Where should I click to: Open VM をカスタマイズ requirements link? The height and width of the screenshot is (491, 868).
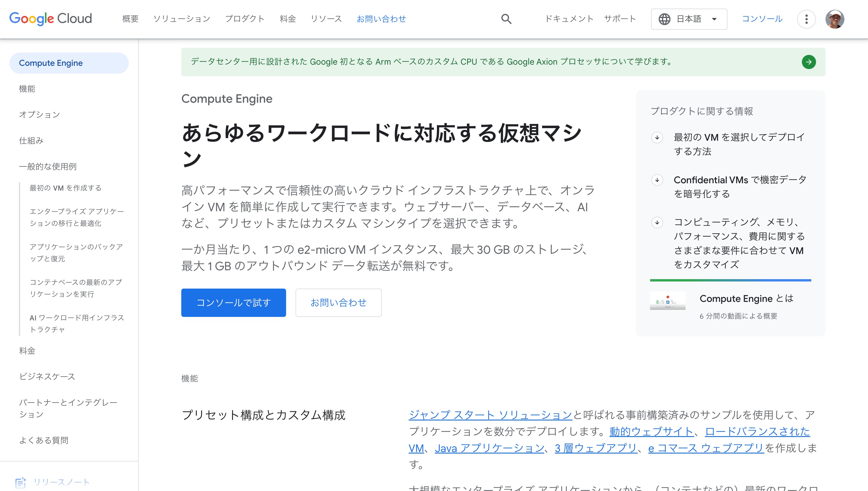[739, 243]
